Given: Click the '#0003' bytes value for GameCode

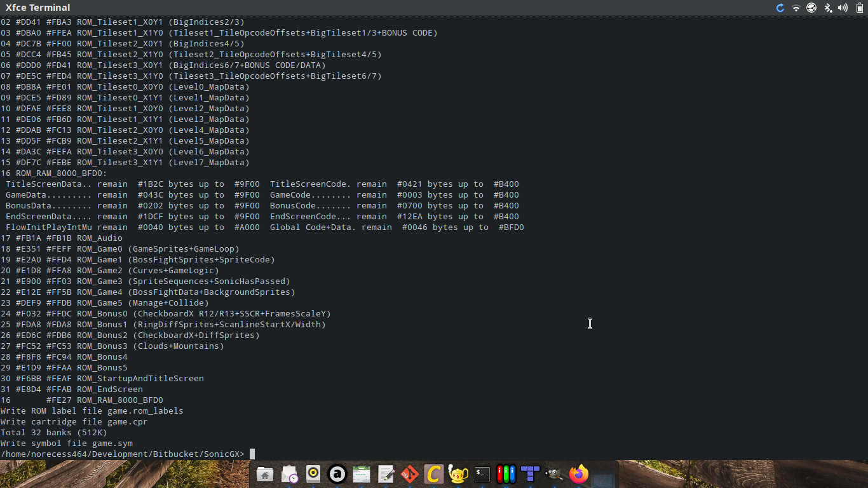Looking at the screenshot, I should tap(410, 194).
